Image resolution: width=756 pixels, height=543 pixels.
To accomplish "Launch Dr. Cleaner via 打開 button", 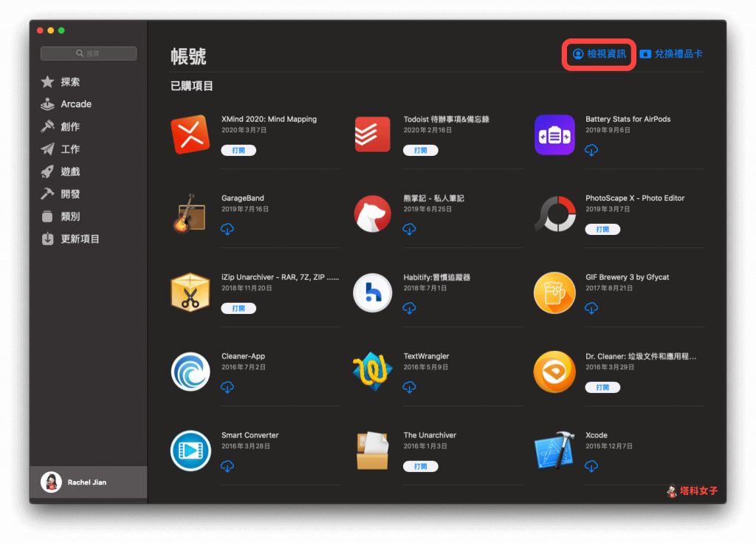I will click(602, 387).
